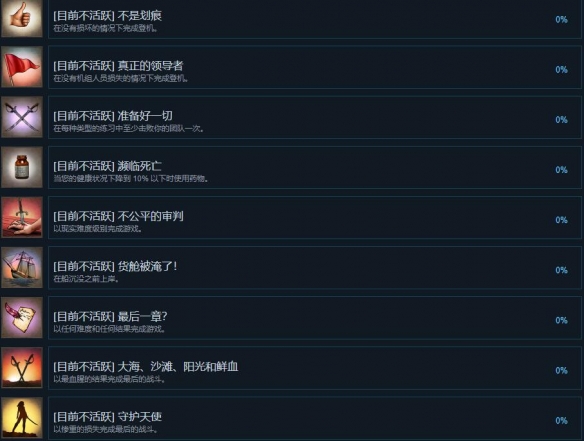
Task: Select the crossed swords purple icon
Action: coord(22,117)
